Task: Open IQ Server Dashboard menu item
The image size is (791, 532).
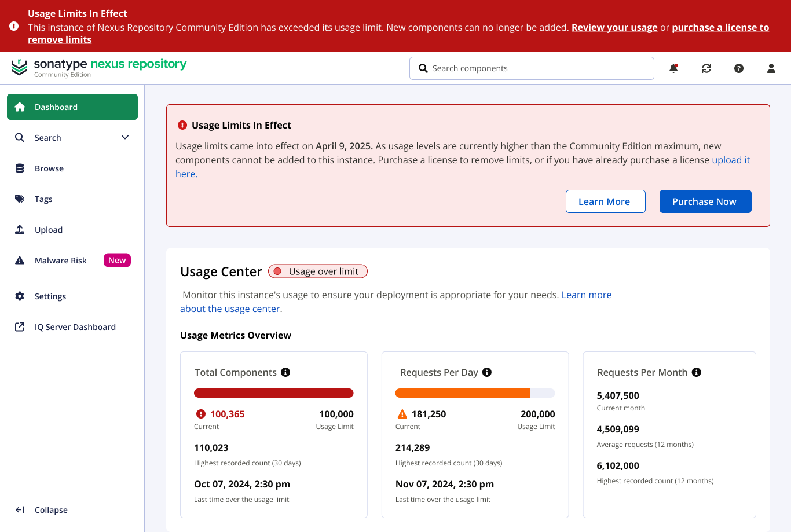Action: [x=72, y=327]
